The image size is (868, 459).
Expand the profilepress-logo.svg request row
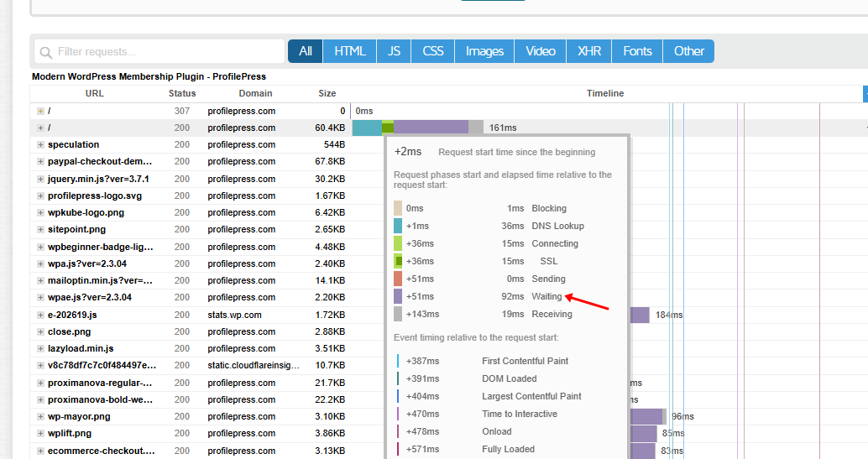pos(40,196)
